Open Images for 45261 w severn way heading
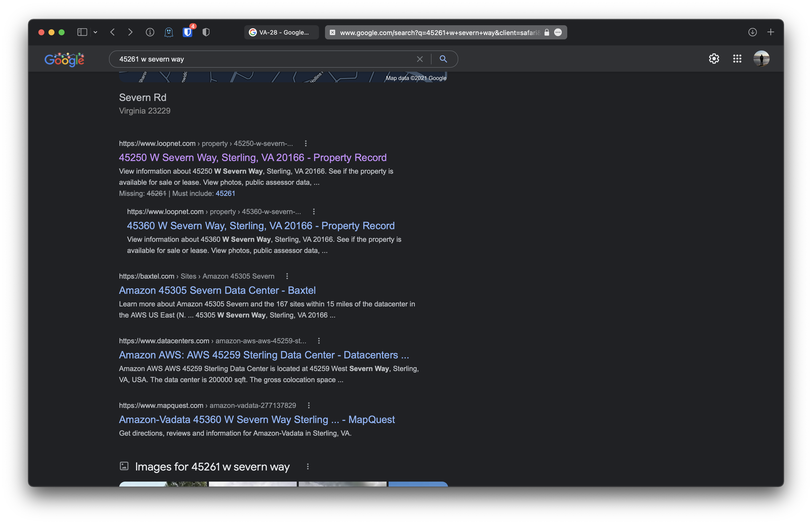 (212, 467)
